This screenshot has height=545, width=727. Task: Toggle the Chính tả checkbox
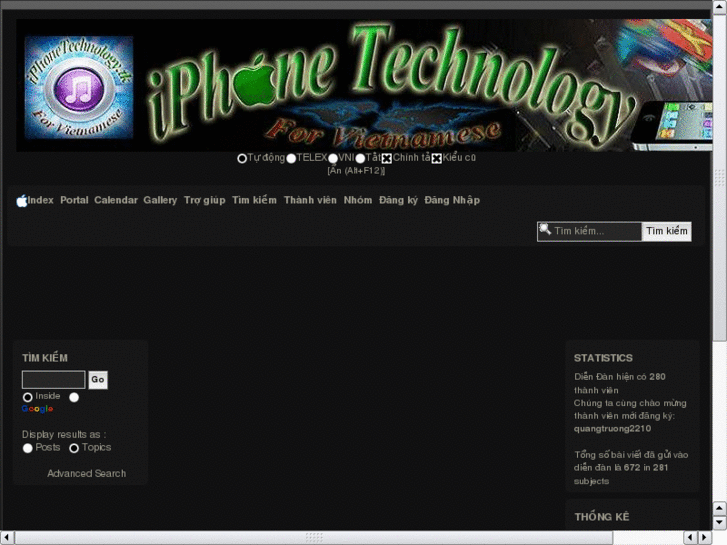[387, 159]
